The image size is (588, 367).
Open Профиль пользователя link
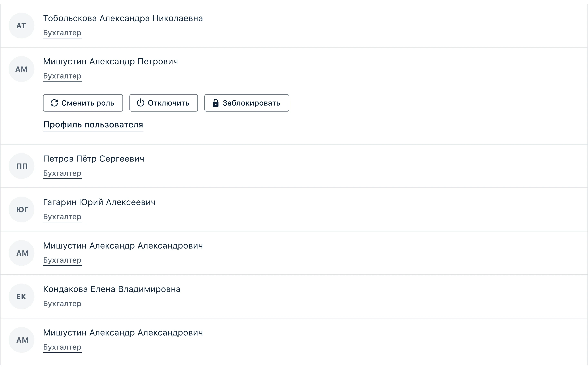[x=93, y=125]
